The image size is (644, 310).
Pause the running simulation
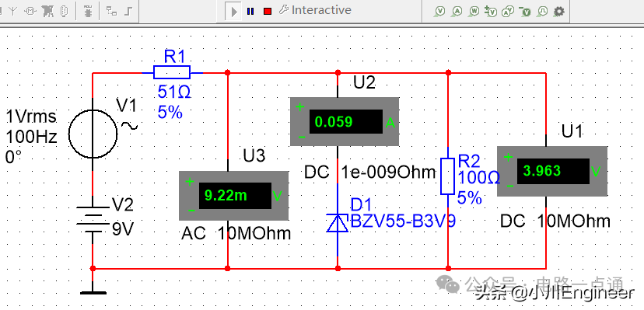tap(250, 11)
